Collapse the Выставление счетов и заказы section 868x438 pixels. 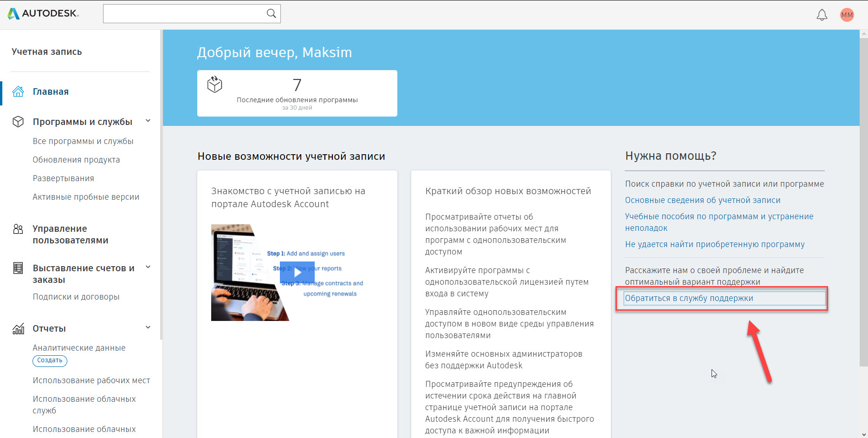pos(148,267)
